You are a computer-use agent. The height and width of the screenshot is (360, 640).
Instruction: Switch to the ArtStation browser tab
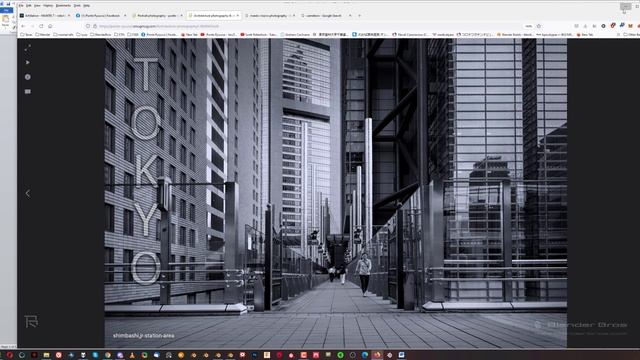pyautogui.click(x=45, y=16)
